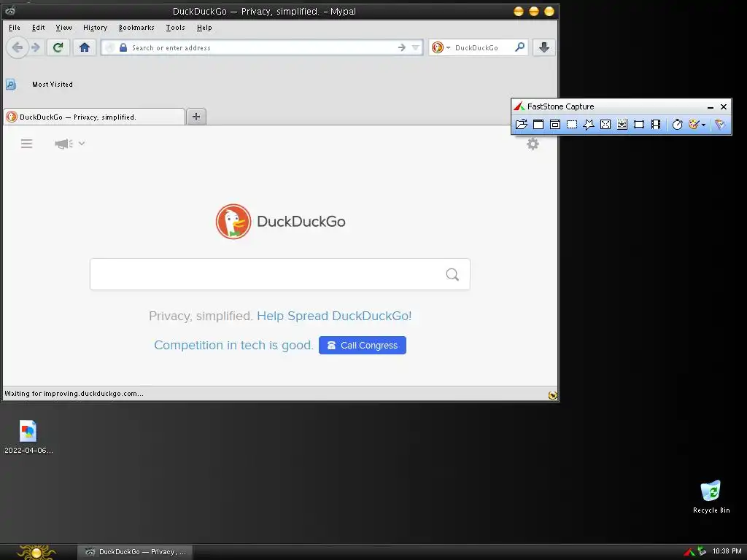
Task: Click the go arrow in address bar
Action: [402, 47]
